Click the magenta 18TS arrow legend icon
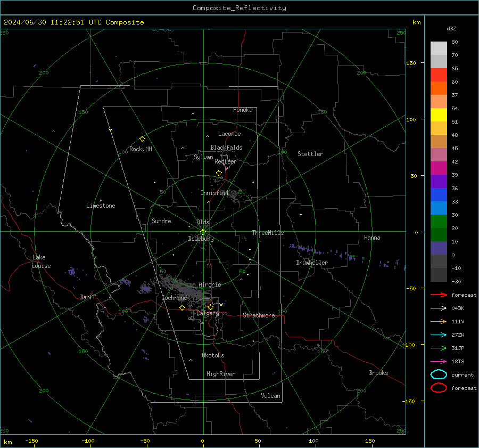 click(x=439, y=362)
